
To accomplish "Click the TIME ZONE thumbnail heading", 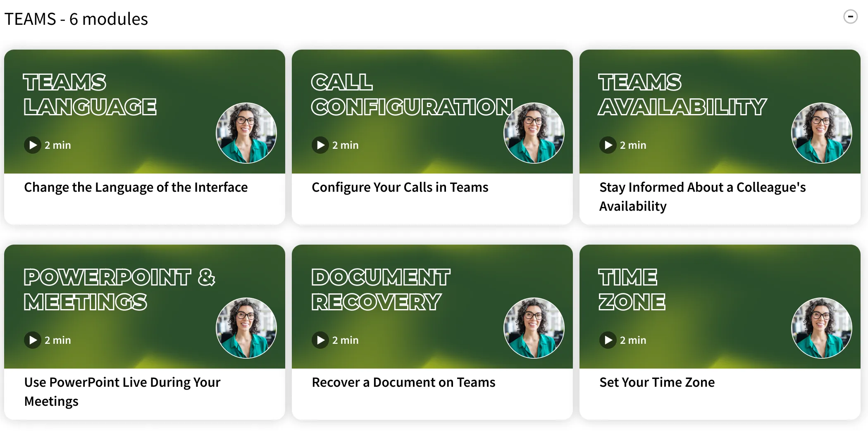I will pyautogui.click(x=632, y=290).
